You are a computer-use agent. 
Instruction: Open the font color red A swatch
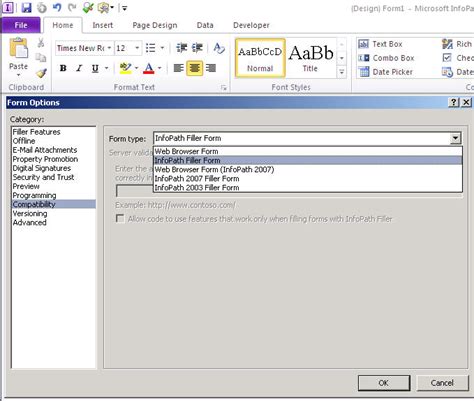(x=149, y=68)
